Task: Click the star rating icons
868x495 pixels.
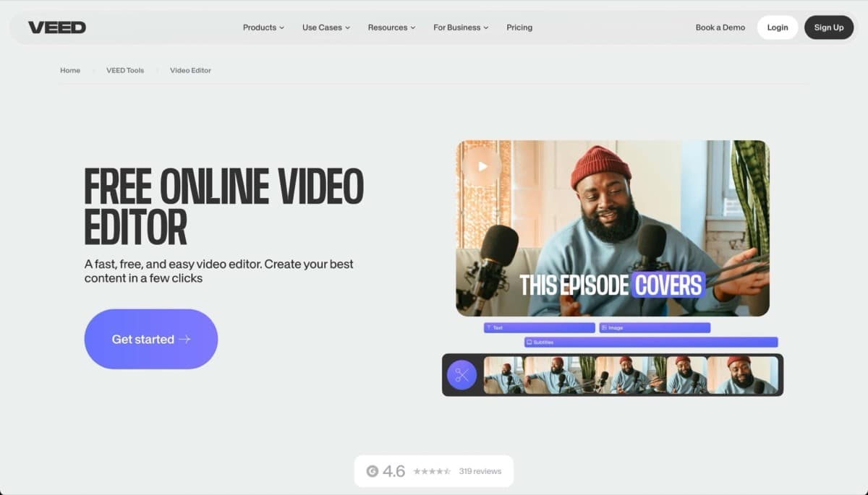Action: point(432,470)
